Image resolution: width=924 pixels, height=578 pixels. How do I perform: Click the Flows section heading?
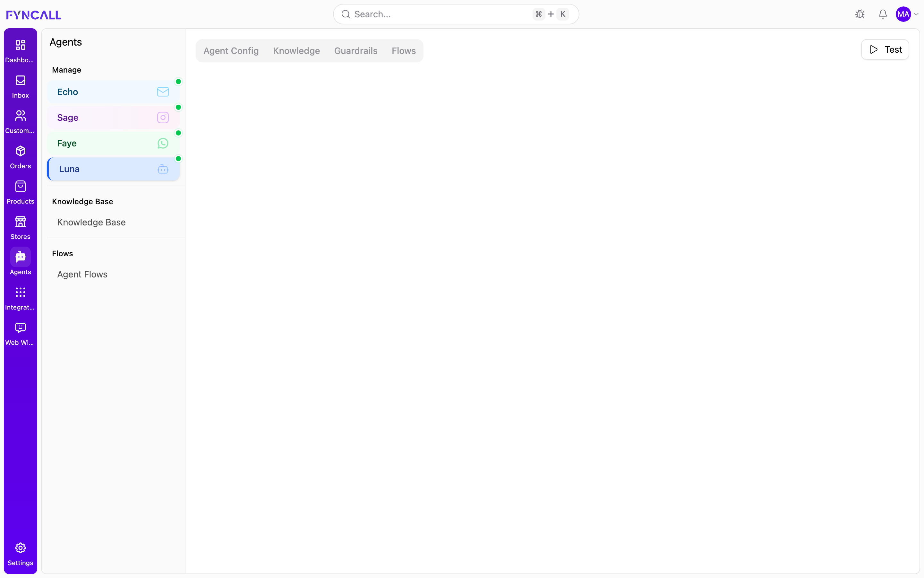62,253
